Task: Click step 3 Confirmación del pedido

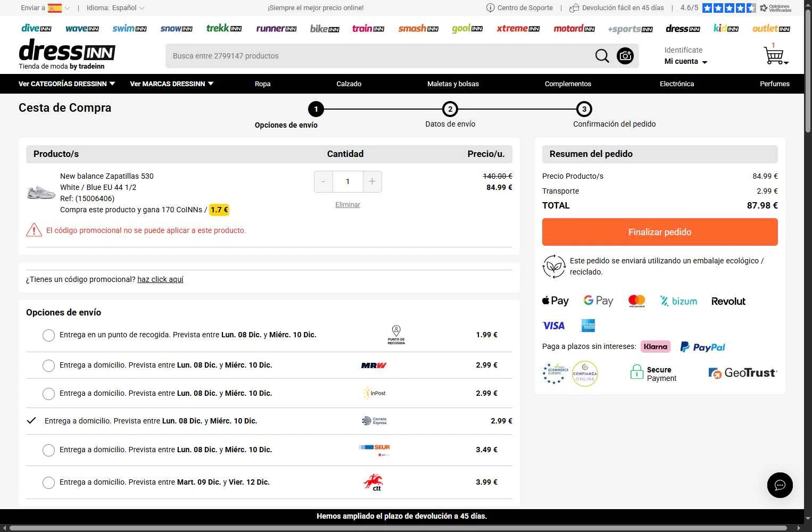Action: pos(614,116)
